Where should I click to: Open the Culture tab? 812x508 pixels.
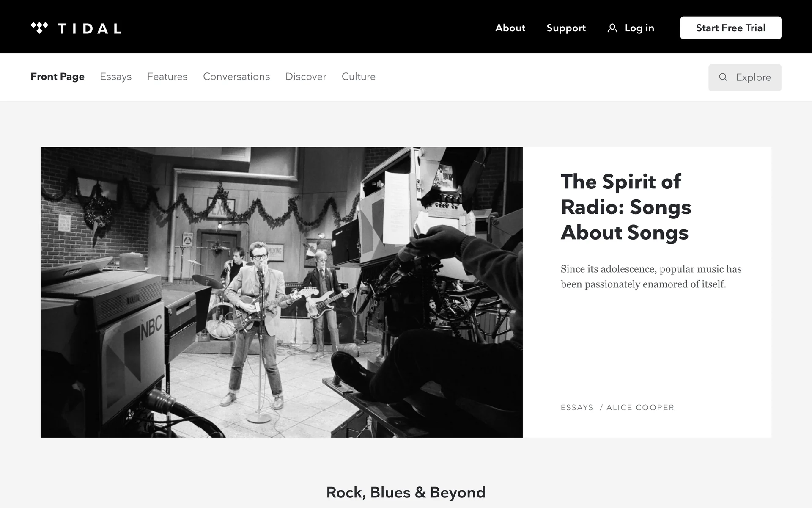pyautogui.click(x=359, y=77)
